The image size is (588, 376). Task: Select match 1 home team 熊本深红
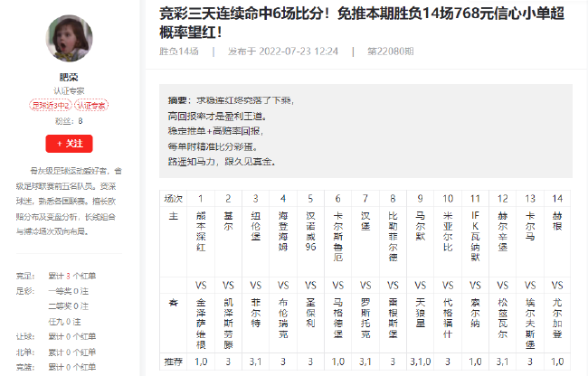point(201,231)
